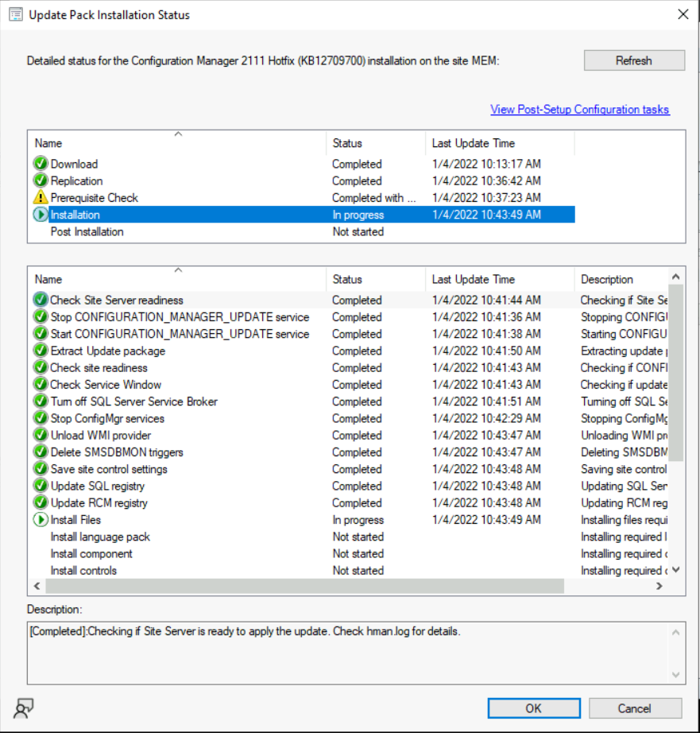This screenshot has height=733, width=700.
Task: Sort the lower list by the Name column header
Action: coord(177,279)
